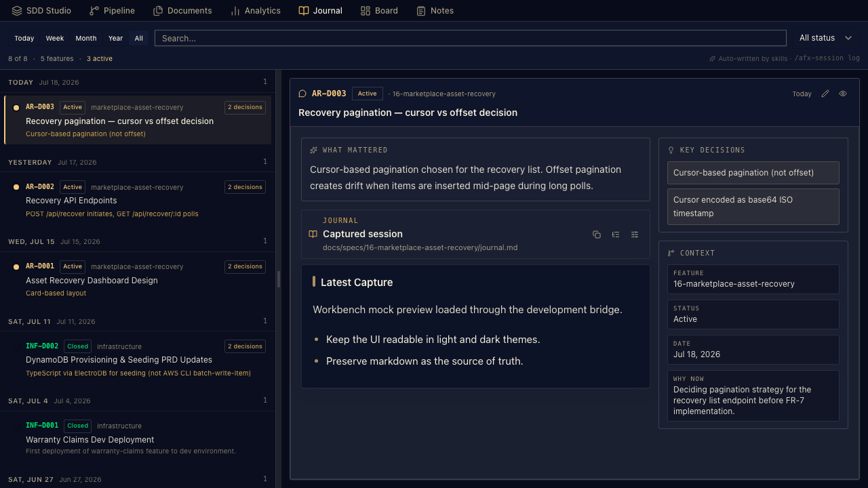
Task: Click the 16-marketplace-asset-recovery breadcrumb in header
Action: pos(444,94)
